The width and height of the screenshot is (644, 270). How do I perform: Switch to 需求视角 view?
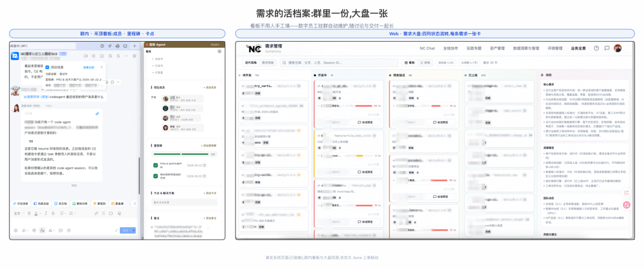coord(268,63)
